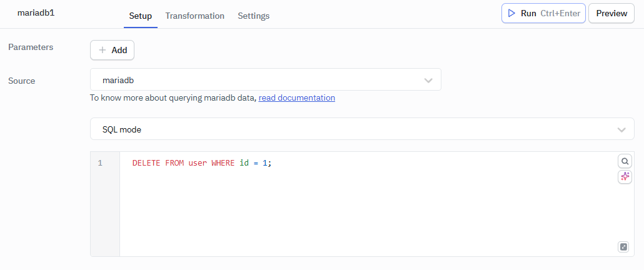Open the Settings tab
This screenshot has height=270, width=644.
pyautogui.click(x=253, y=16)
